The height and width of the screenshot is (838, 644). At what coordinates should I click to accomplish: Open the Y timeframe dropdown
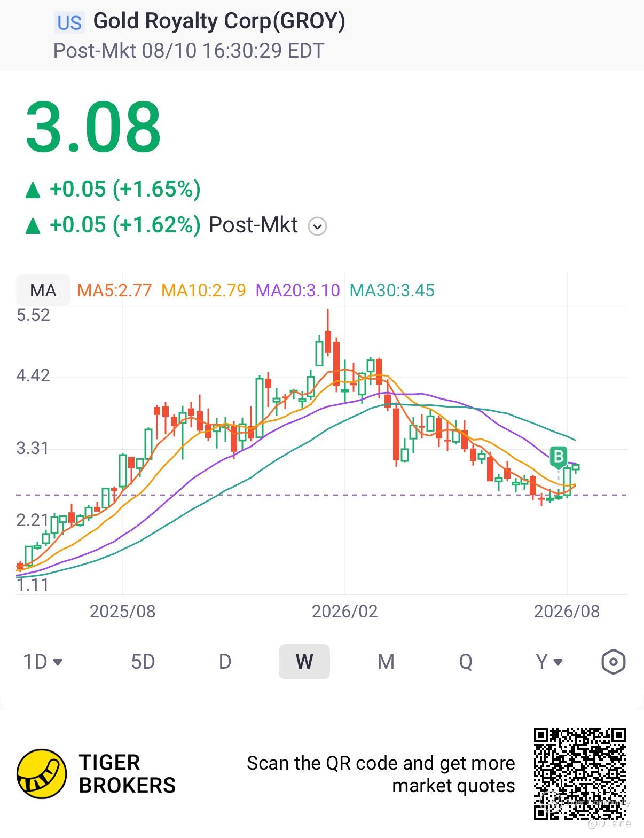point(549,662)
